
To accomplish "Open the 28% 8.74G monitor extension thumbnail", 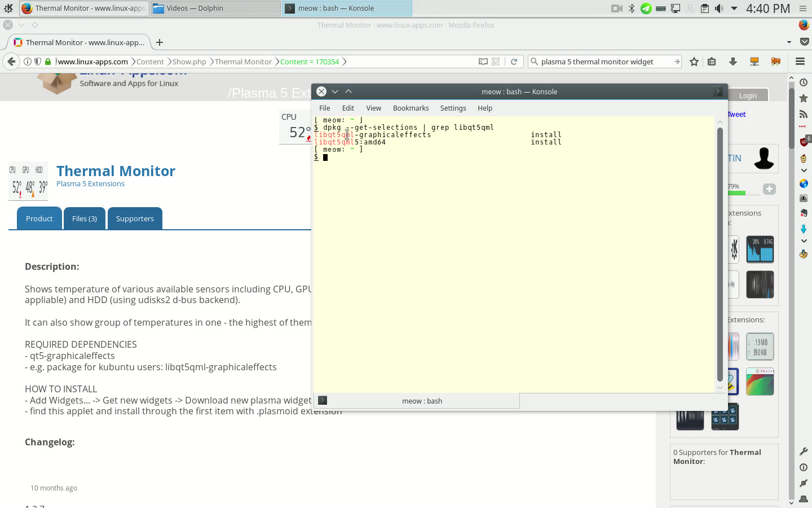I will [760, 249].
